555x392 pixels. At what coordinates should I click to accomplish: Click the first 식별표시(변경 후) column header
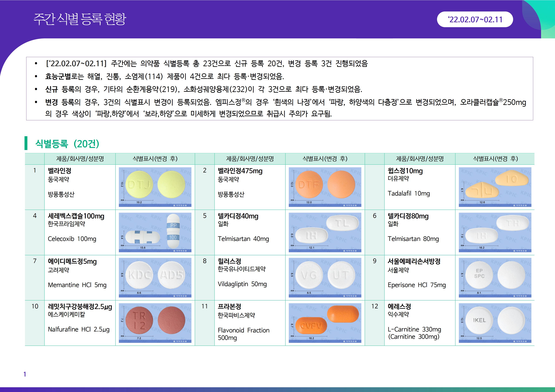point(155,159)
